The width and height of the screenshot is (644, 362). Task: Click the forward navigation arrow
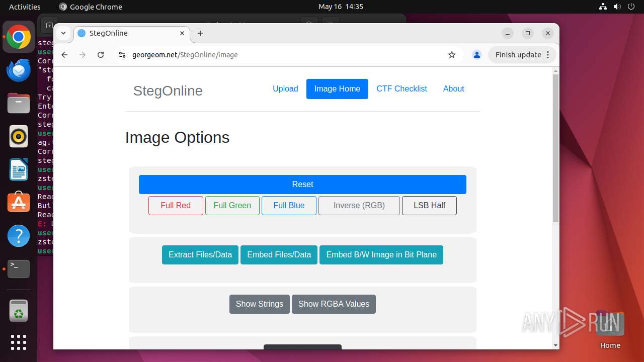[x=83, y=55]
